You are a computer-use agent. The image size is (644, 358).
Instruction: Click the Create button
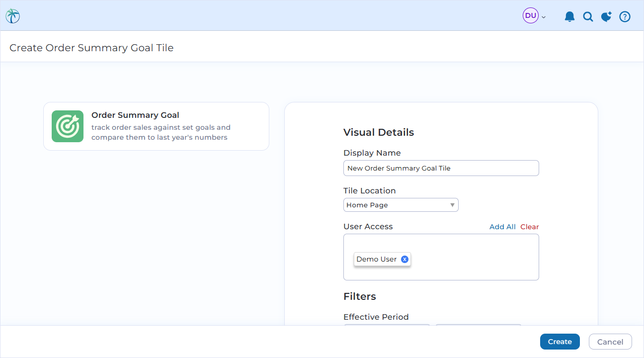coord(560,342)
